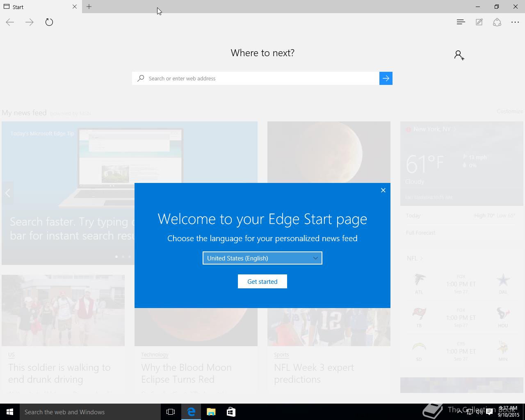The image size is (525, 420).
Task: Click the DAL Cowboys star logo
Action: click(x=503, y=280)
